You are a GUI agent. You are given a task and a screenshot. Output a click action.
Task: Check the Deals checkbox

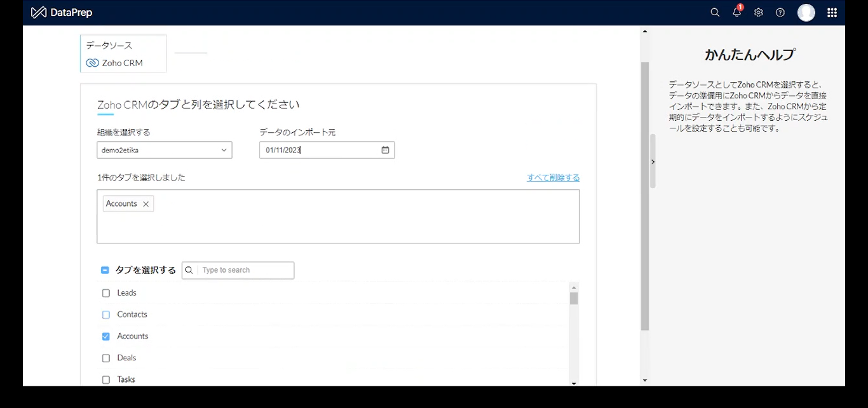(x=106, y=358)
